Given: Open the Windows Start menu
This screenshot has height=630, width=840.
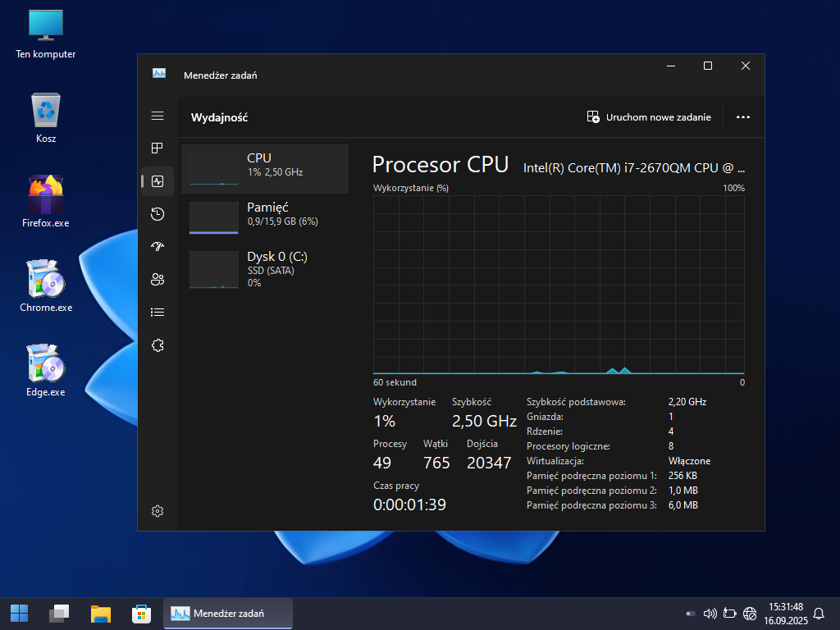Looking at the screenshot, I should click(19, 613).
